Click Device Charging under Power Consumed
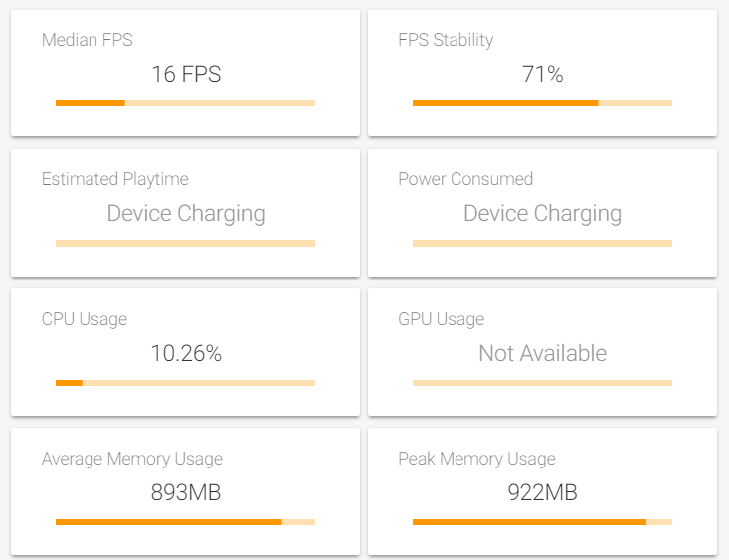The height and width of the screenshot is (560, 729). pyautogui.click(x=543, y=214)
